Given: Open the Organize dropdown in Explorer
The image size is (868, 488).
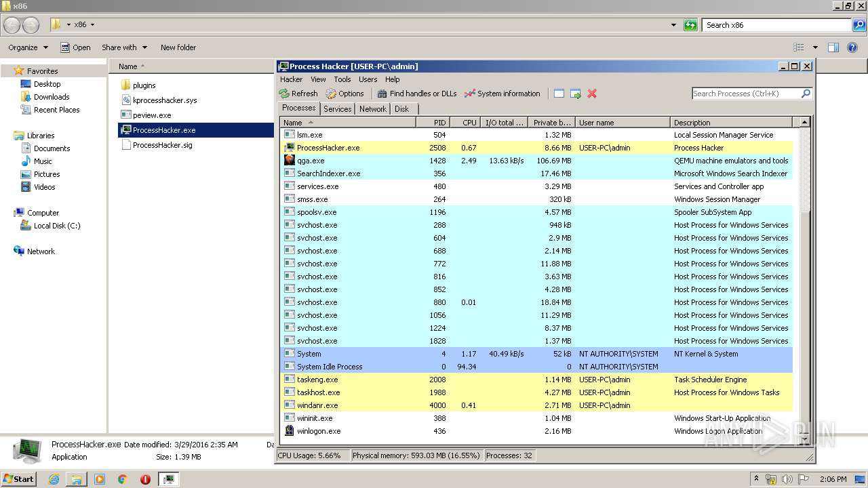Looking at the screenshot, I should [x=28, y=47].
